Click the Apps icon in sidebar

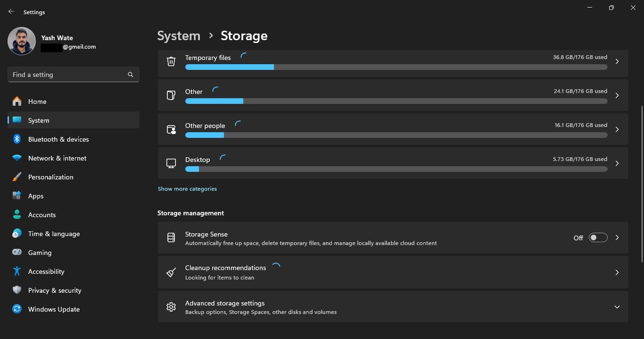click(17, 195)
